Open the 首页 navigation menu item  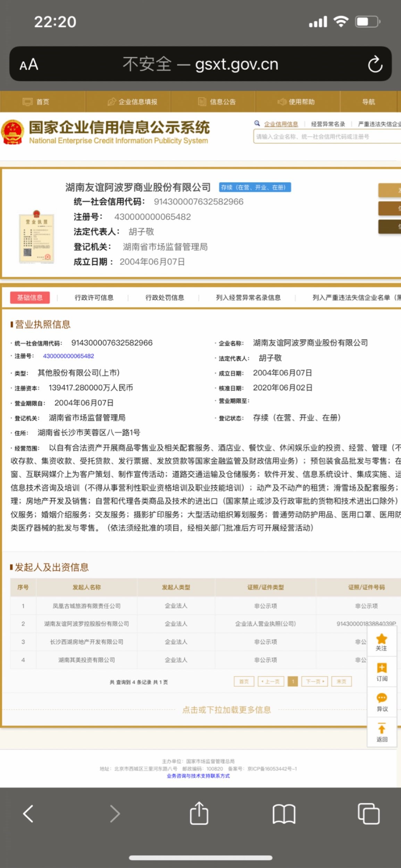pyautogui.click(x=42, y=102)
